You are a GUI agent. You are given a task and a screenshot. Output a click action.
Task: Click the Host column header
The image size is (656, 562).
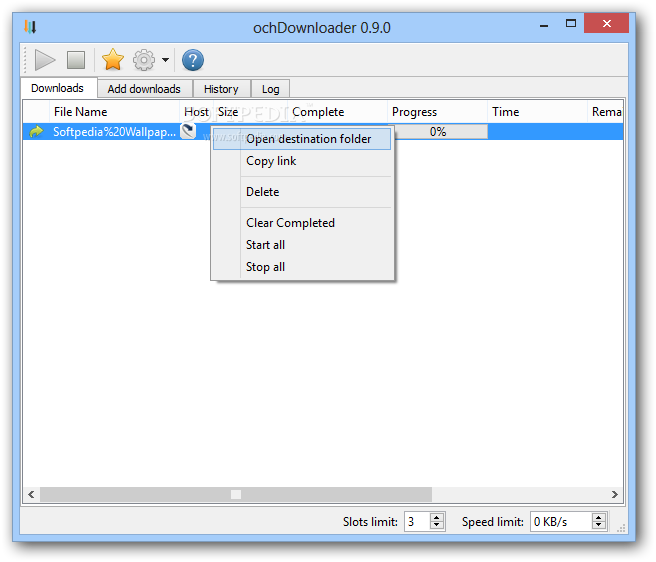[196, 112]
